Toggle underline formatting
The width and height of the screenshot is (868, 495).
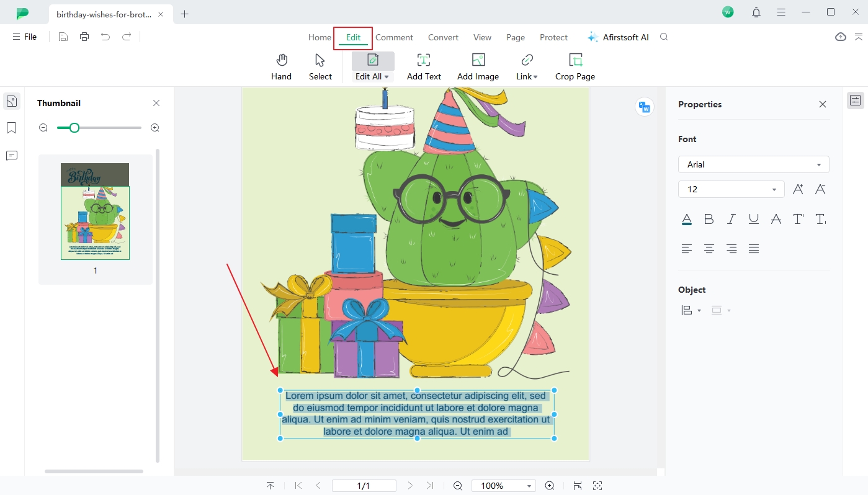point(754,219)
